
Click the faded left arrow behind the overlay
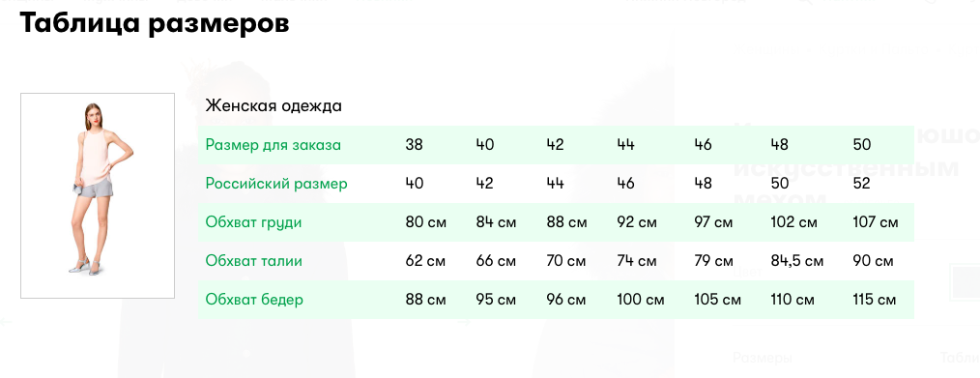point(6,322)
